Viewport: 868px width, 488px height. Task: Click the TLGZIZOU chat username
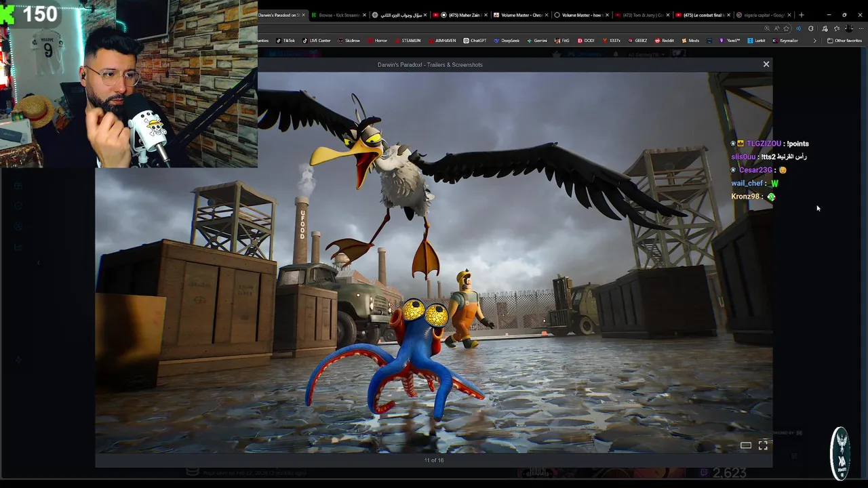coord(764,144)
